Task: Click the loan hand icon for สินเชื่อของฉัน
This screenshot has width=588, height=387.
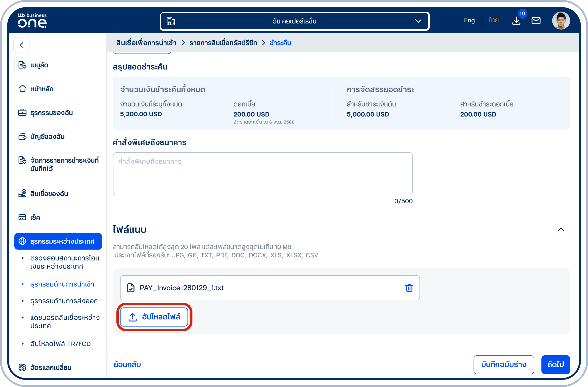Action: coord(22,193)
